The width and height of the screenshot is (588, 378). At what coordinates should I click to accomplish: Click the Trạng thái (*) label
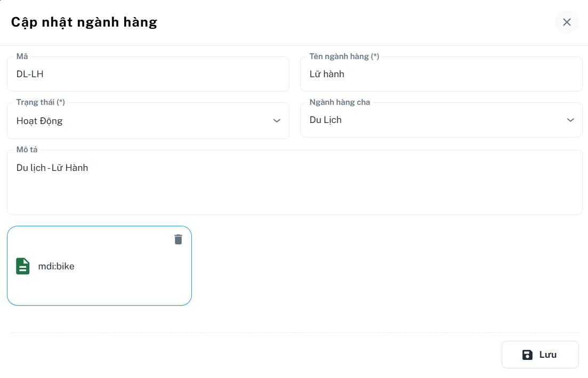coord(41,102)
